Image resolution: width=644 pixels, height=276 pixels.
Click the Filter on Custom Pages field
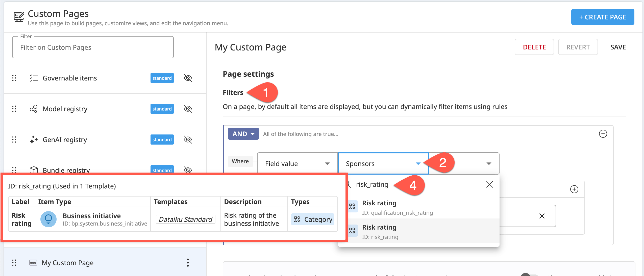pyautogui.click(x=92, y=47)
